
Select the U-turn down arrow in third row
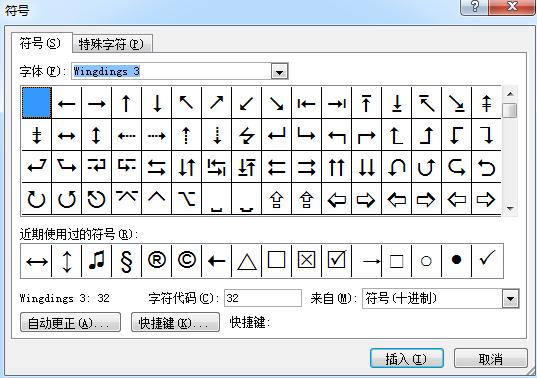point(396,167)
